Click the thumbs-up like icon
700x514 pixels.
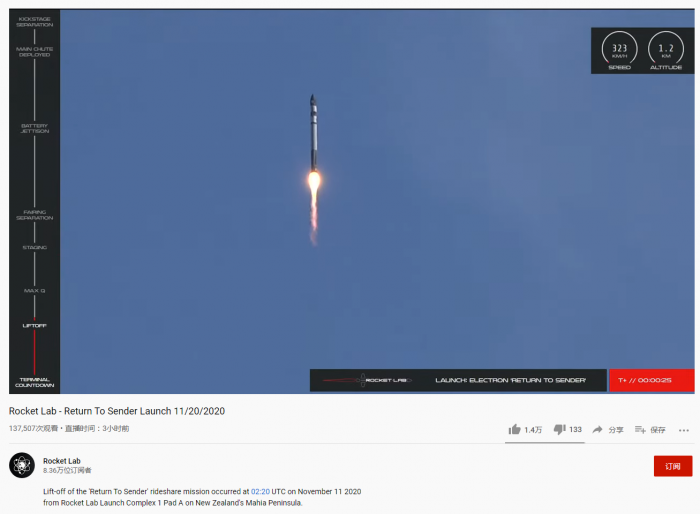coord(514,429)
